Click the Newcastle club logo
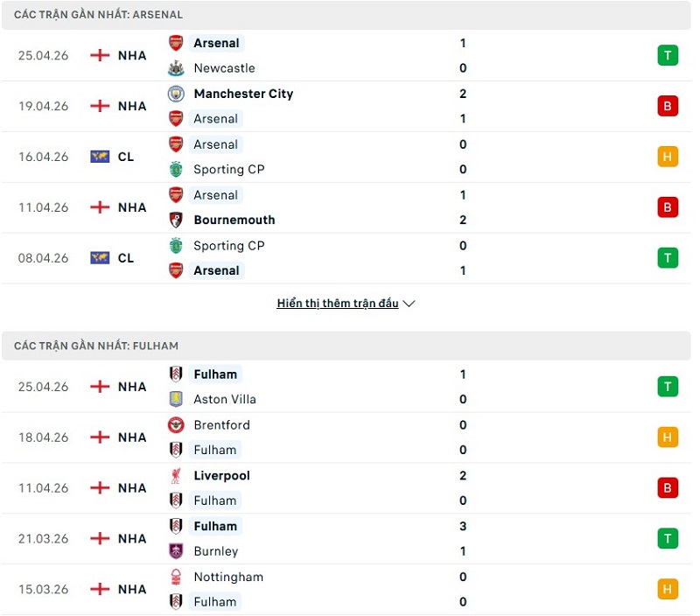 coord(175,68)
